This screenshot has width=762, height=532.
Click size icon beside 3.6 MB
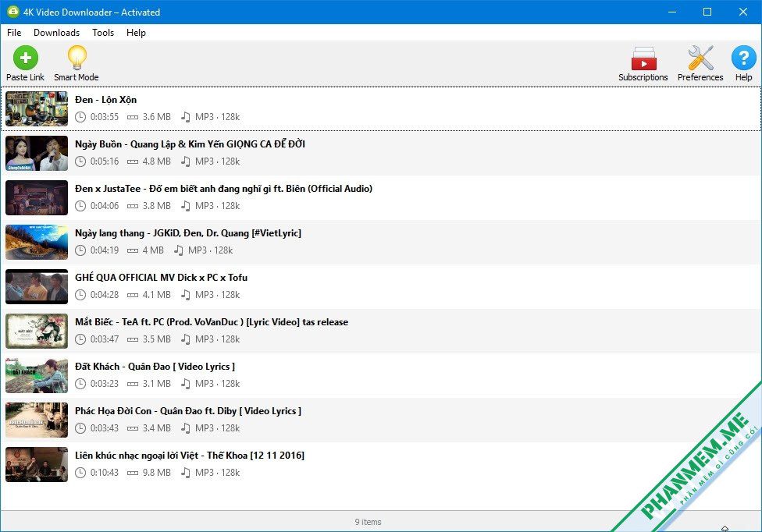(133, 117)
